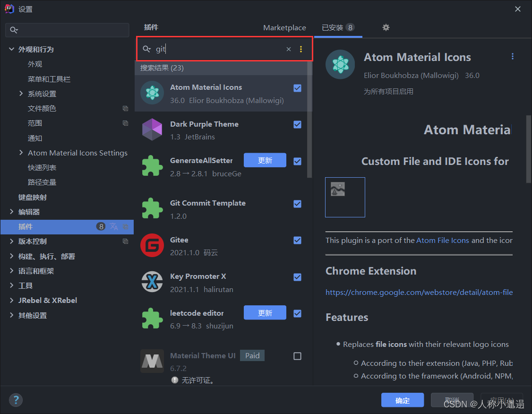Expand the 版本控制 section
This screenshot has height=414, width=532.
11,241
